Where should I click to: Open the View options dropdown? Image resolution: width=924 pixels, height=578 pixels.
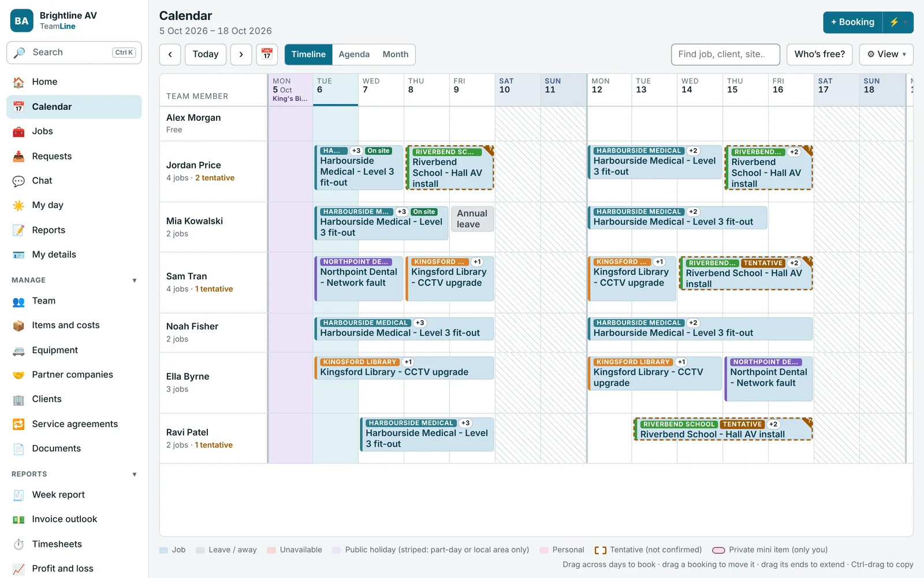(x=886, y=54)
